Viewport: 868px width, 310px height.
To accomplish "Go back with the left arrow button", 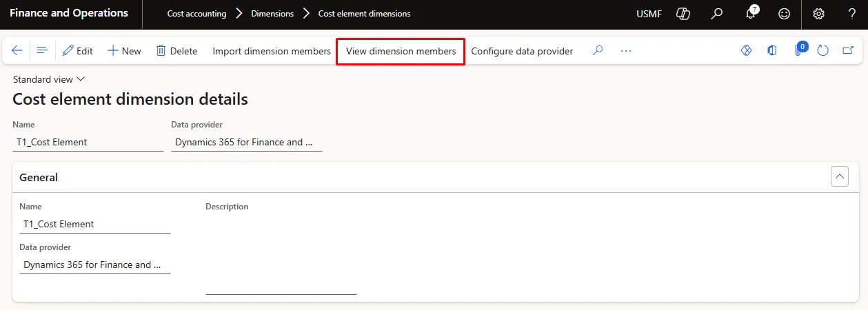I will [x=17, y=50].
